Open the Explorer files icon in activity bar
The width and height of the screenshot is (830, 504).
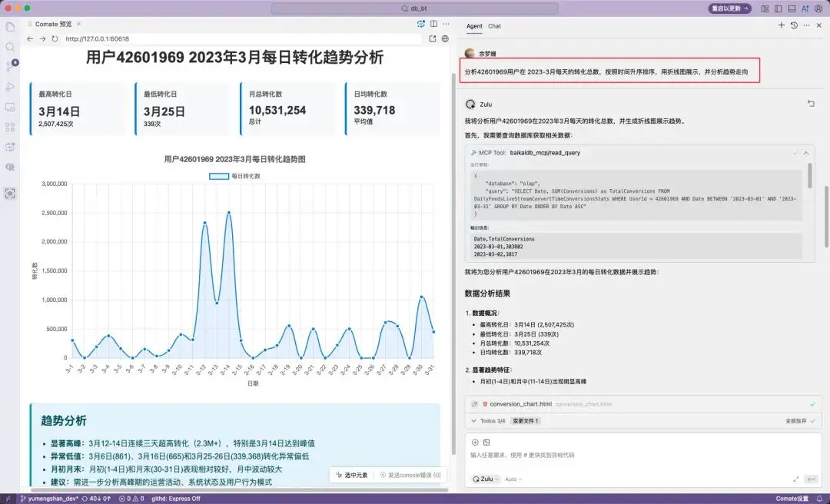pyautogui.click(x=10, y=27)
